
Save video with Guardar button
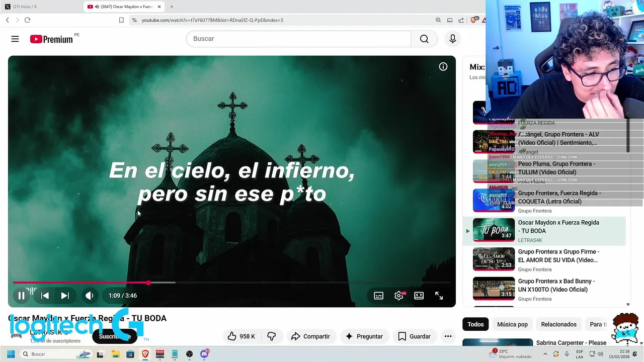pos(415,336)
